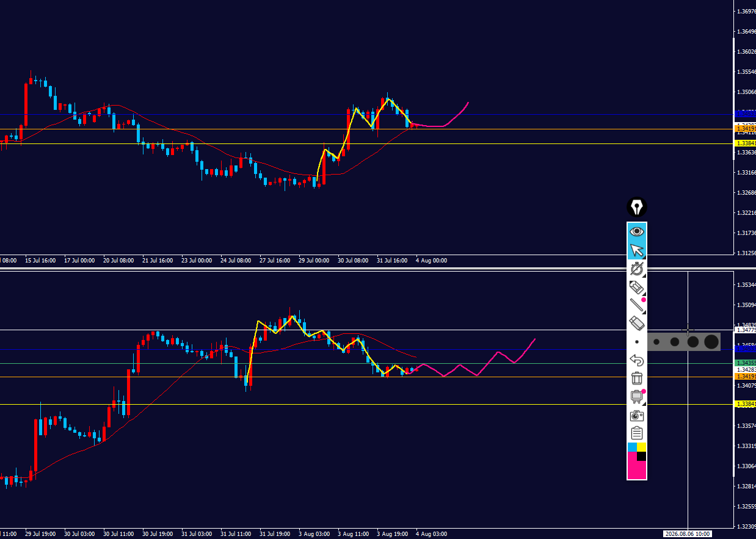Click the 1.32309 price scale value
Image resolution: width=756 pixels, height=539 pixels.
746,527
